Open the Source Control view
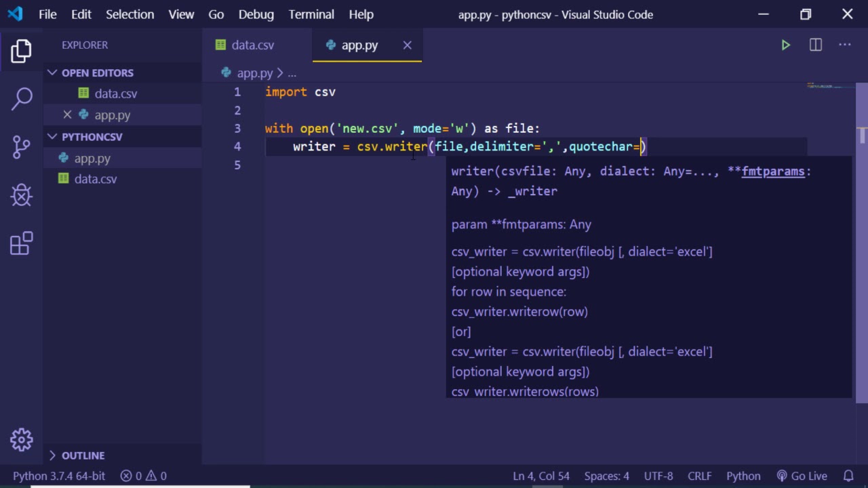 [21, 146]
